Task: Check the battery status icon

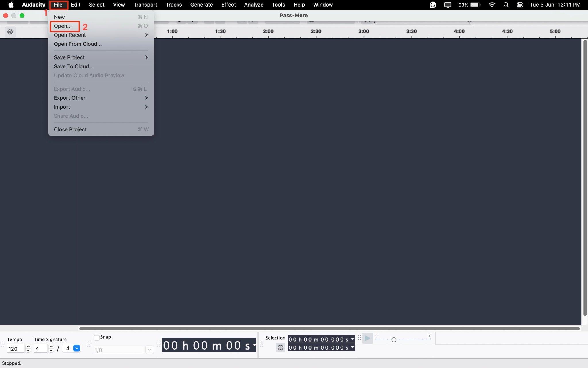Action: pos(475,5)
